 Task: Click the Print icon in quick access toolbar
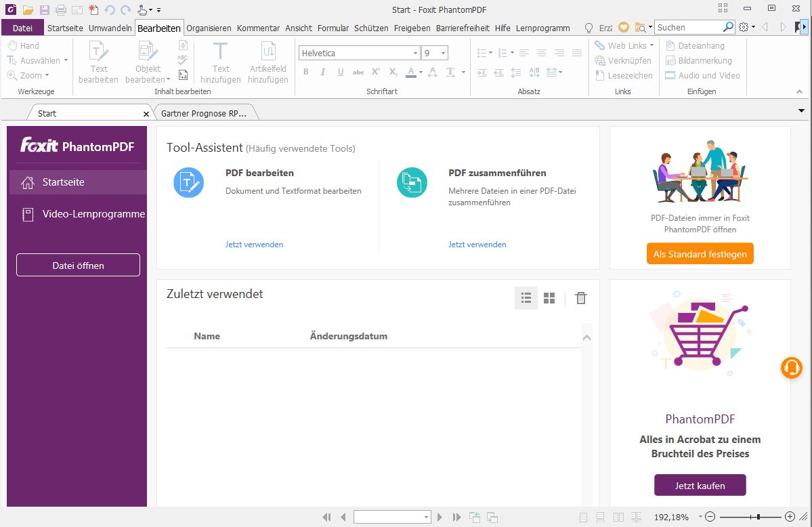click(x=61, y=10)
